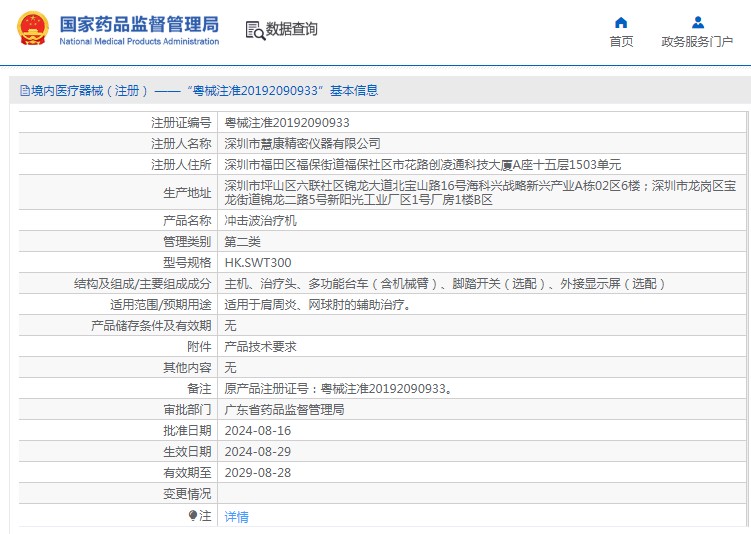Go to 政务服务门户 navigation label
Screen dimensions: 751x534
pyautogui.click(x=697, y=42)
